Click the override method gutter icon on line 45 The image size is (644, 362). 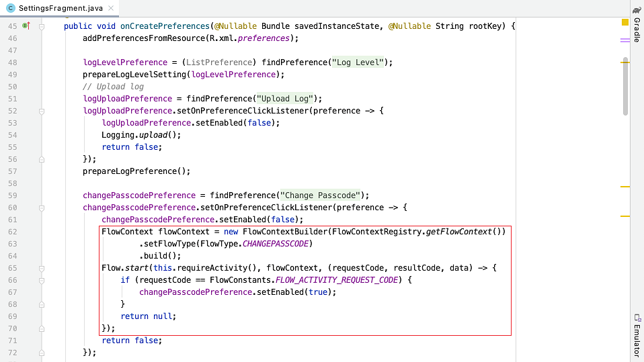click(x=26, y=26)
